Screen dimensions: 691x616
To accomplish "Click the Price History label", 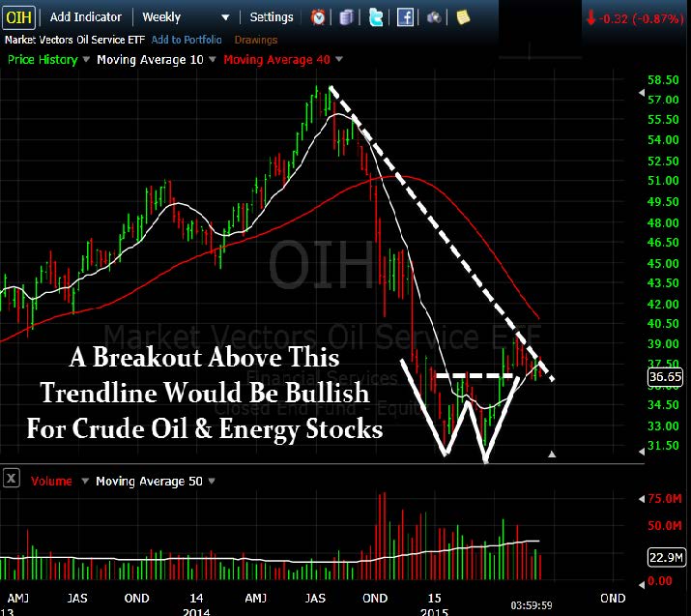I will click(x=43, y=60).
